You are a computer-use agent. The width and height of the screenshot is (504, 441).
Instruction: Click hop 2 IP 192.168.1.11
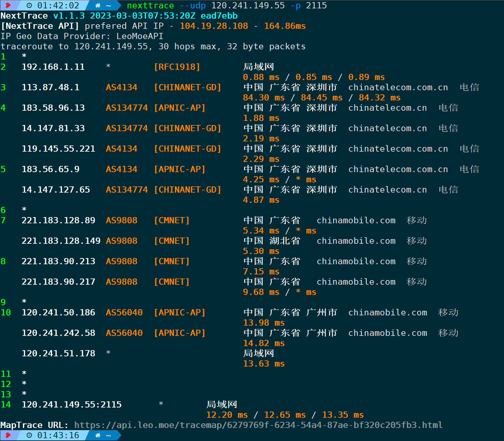53,67
